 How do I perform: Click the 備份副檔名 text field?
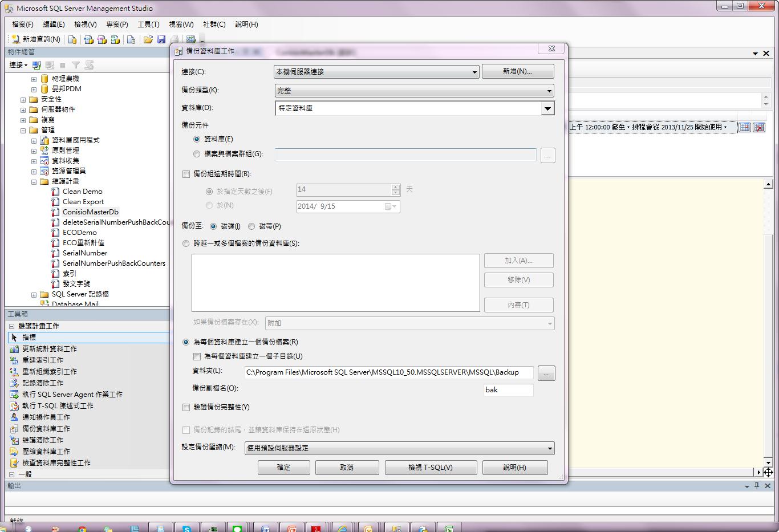(x=508, y=390)
